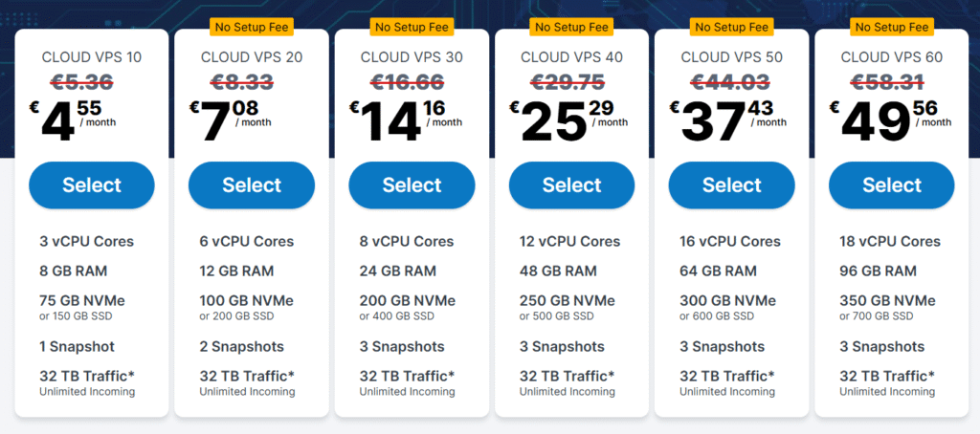Click the No Setup Fee badge on VPS 50
Viewport: 980px width, 434px height.
pyautogui.click(x=732, y=28)
